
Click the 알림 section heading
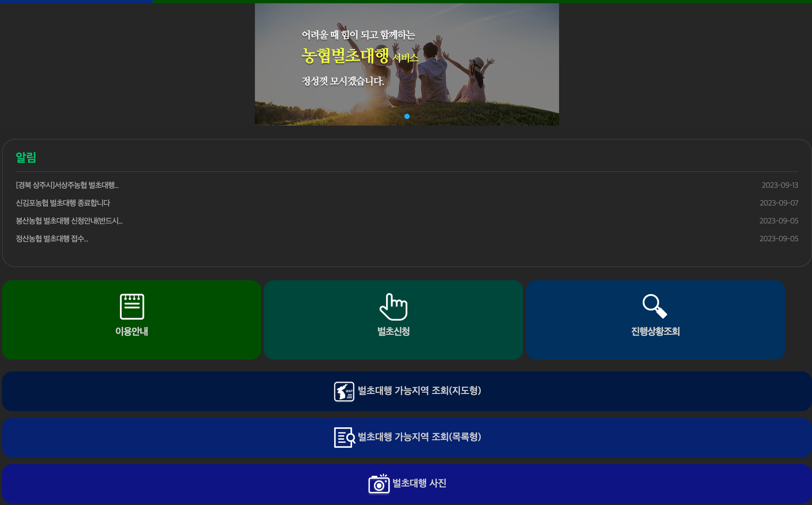click(x=26, y=157)
